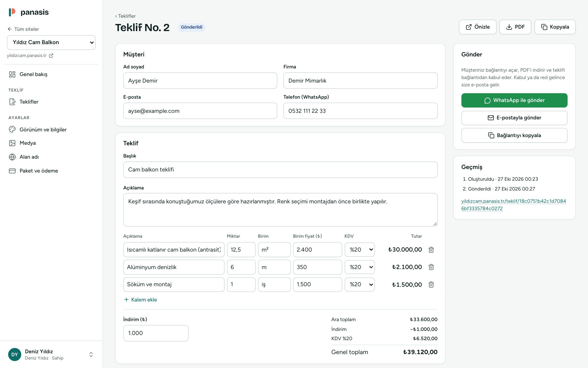
Task: Click the Genel bakış dashboard icon
Action: (12, 74)
